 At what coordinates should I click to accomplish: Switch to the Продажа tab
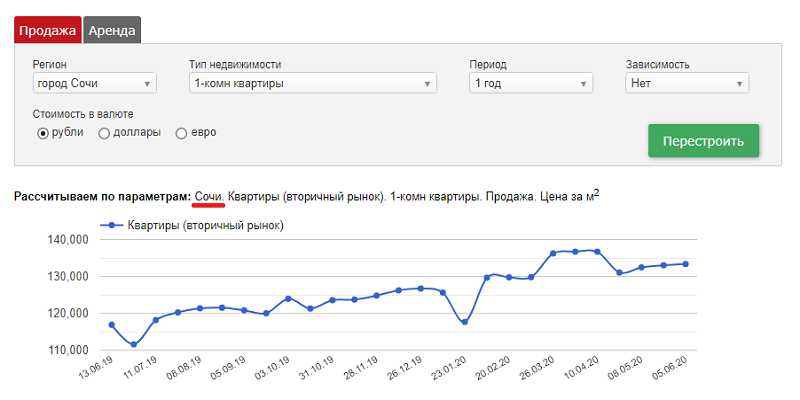(x=47, y=30)
